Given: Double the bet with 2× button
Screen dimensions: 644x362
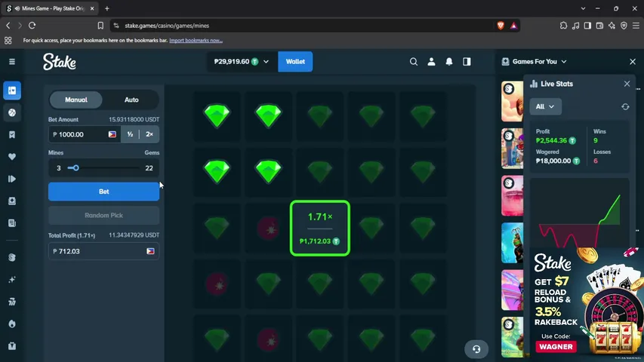Looking at the screenshot, I should point(149,134).
